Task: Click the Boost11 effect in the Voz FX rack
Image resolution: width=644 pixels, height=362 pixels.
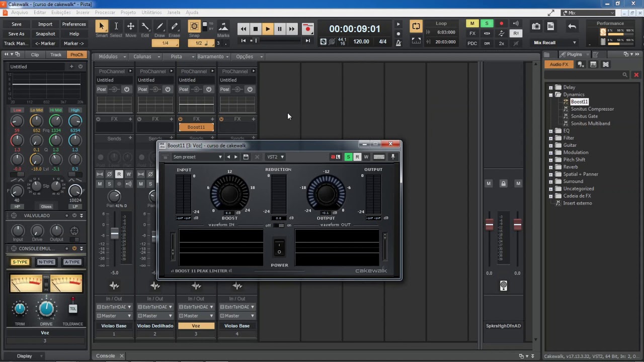Action: point(196,127)
